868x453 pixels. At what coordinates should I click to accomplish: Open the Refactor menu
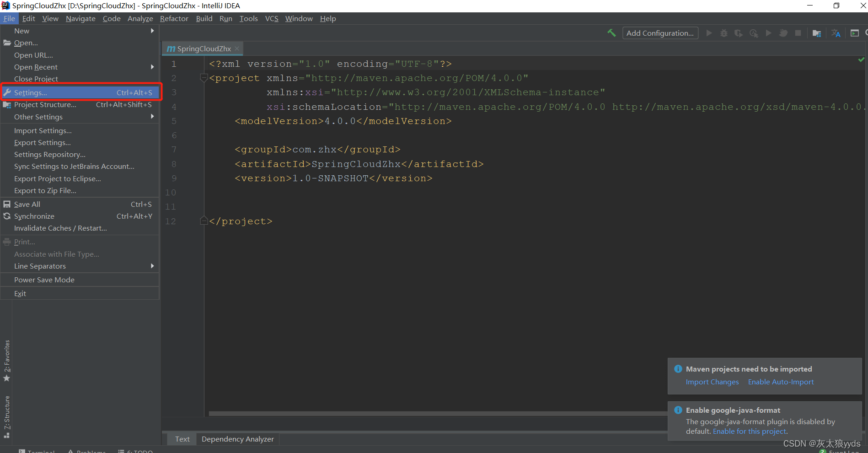coord(174,18)
